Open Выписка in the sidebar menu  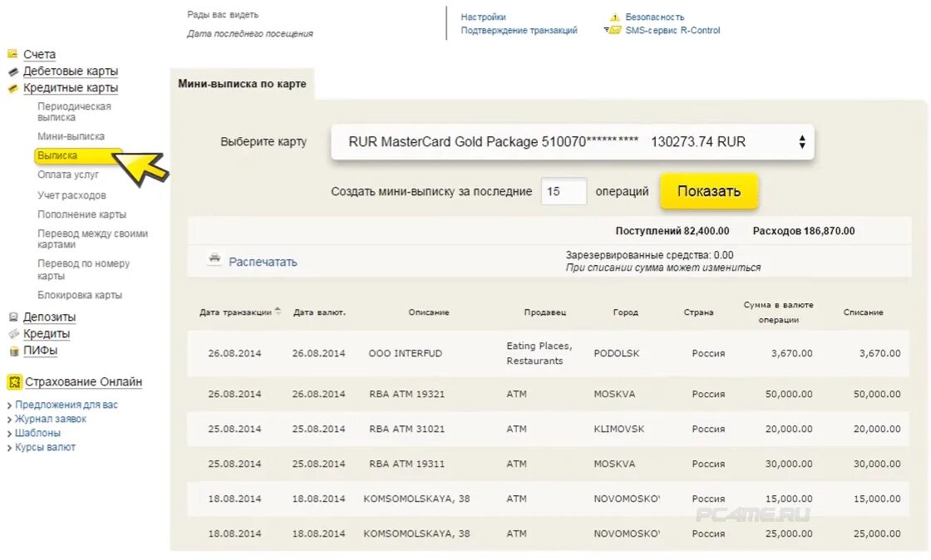point(57,155)
